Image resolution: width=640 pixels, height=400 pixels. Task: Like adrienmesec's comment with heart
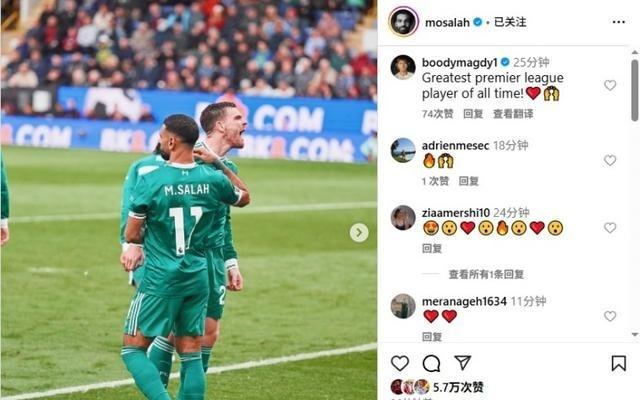[610, 160]
